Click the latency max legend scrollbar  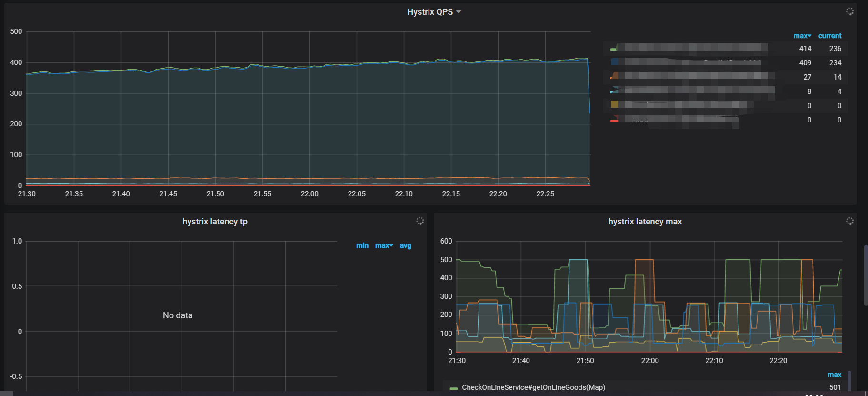[x=849, y=381]
